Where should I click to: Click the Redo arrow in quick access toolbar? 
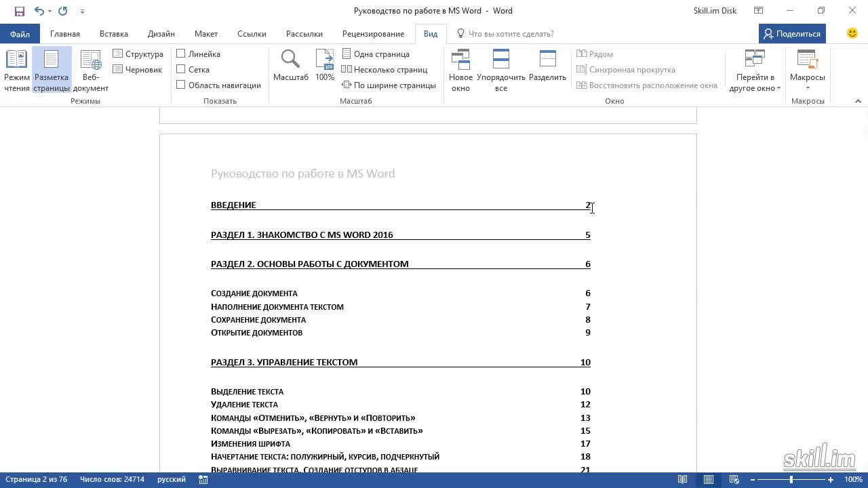point(63,11)
